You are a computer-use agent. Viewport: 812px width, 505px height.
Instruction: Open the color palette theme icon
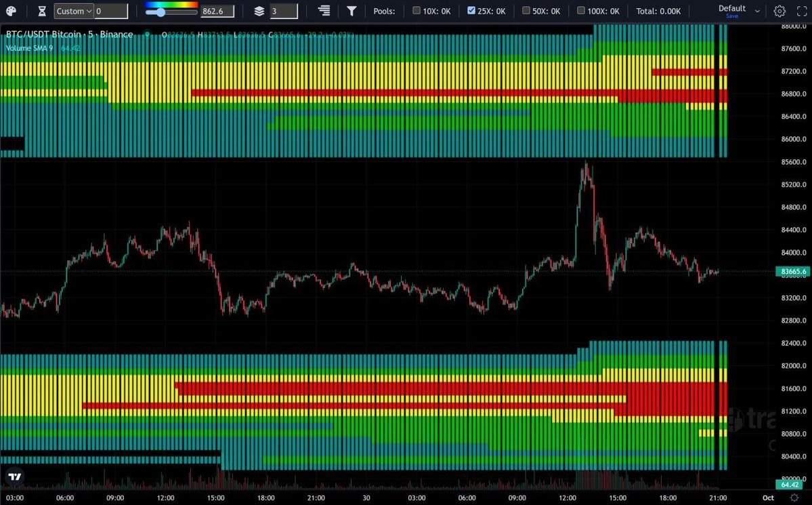click(x=11, y=11)
